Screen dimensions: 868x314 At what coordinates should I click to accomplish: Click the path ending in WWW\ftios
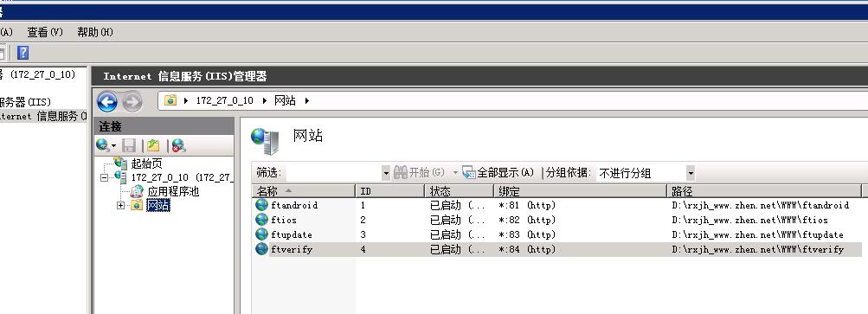[750, 220]
